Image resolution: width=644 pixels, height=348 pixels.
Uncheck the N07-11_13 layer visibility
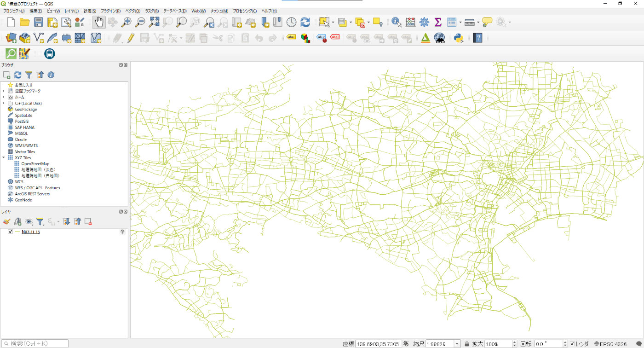tap(10, 232)
